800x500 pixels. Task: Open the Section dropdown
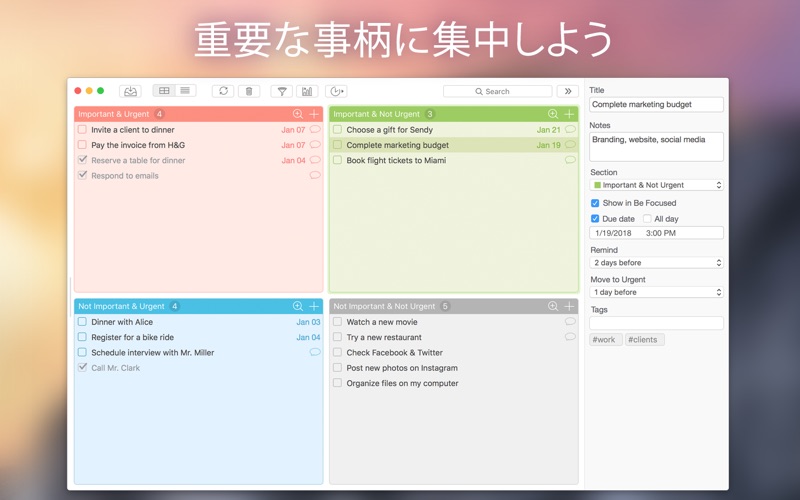pos(656,185)
